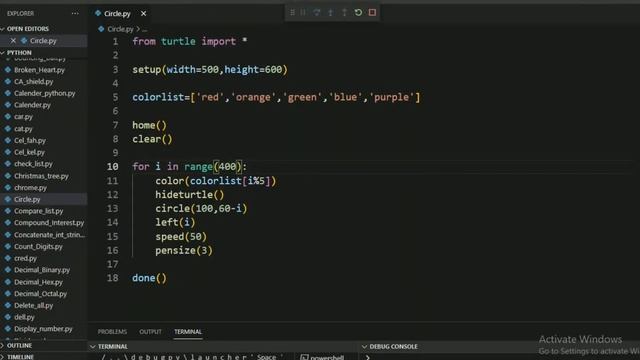Click line number 1 in gutter
The width and height of the screenshot is (640, 360).
pyautogui.click(x=116, y=41)
